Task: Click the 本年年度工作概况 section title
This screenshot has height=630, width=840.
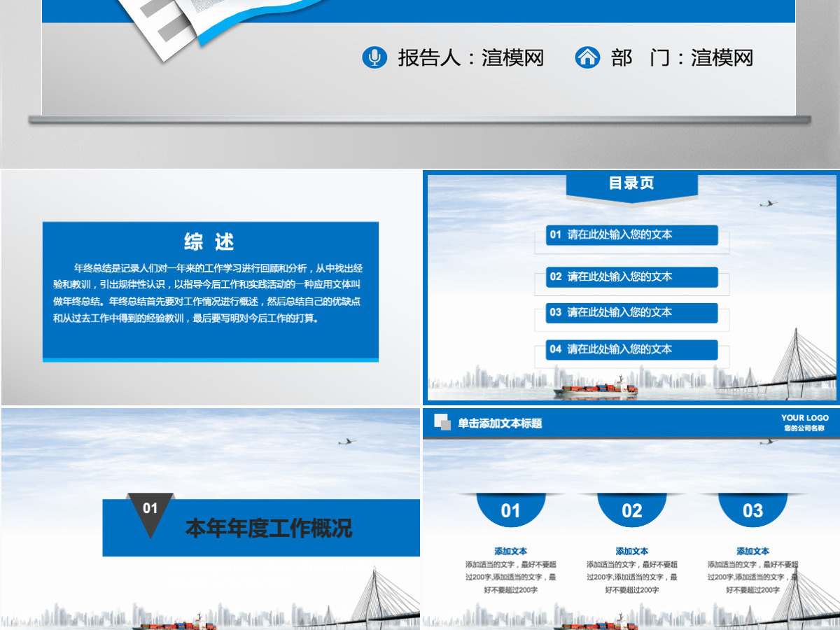Action: [x=269, y=528]
